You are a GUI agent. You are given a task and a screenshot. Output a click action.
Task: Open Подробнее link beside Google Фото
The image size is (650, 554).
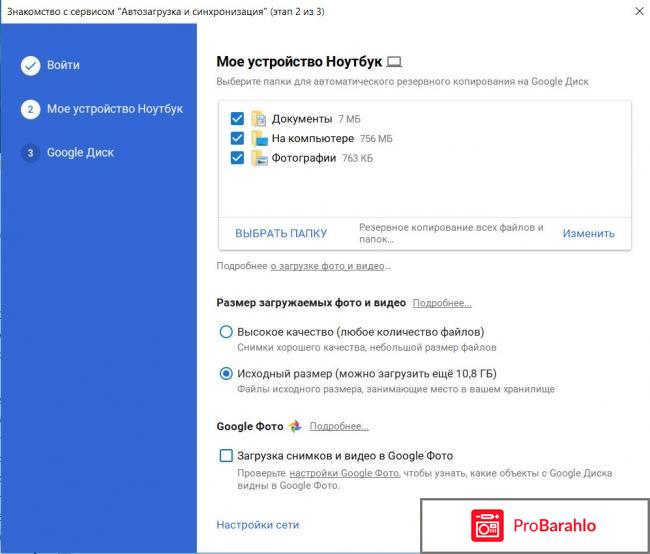339,426
